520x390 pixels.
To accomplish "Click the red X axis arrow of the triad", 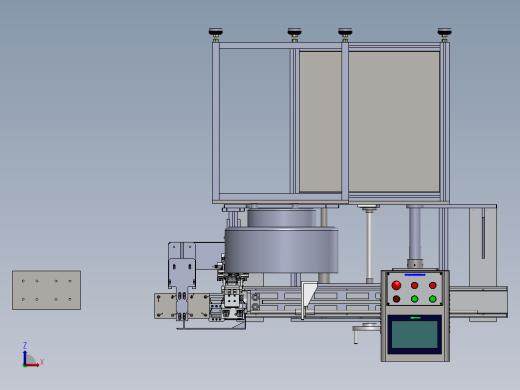I will click(x=33, y=365).
